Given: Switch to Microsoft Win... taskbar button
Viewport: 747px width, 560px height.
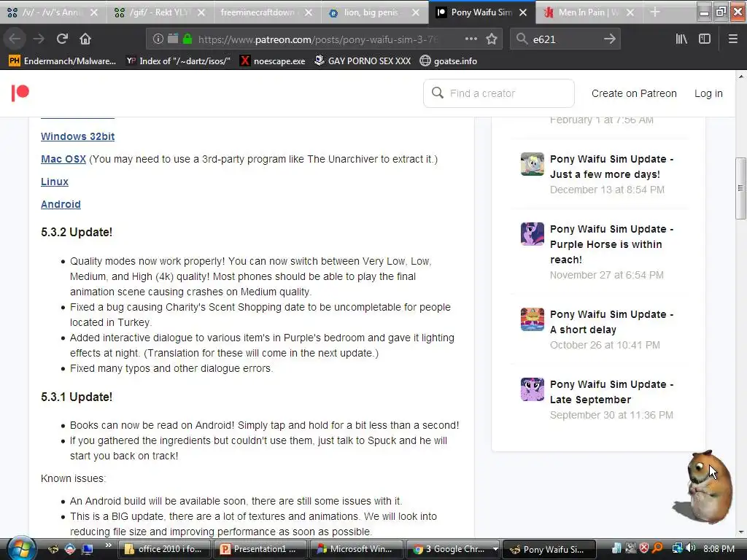Looking at the screenshot, I should [356, 549].
